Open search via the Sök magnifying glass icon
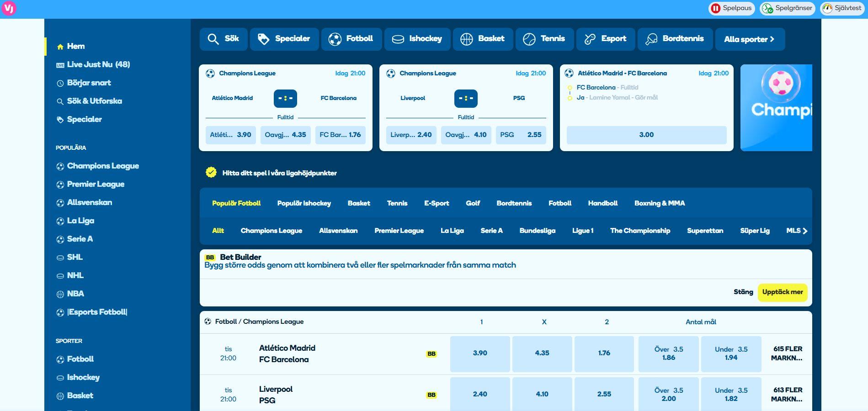Screen dimensions: 868x411 click(x=213, y=39)
